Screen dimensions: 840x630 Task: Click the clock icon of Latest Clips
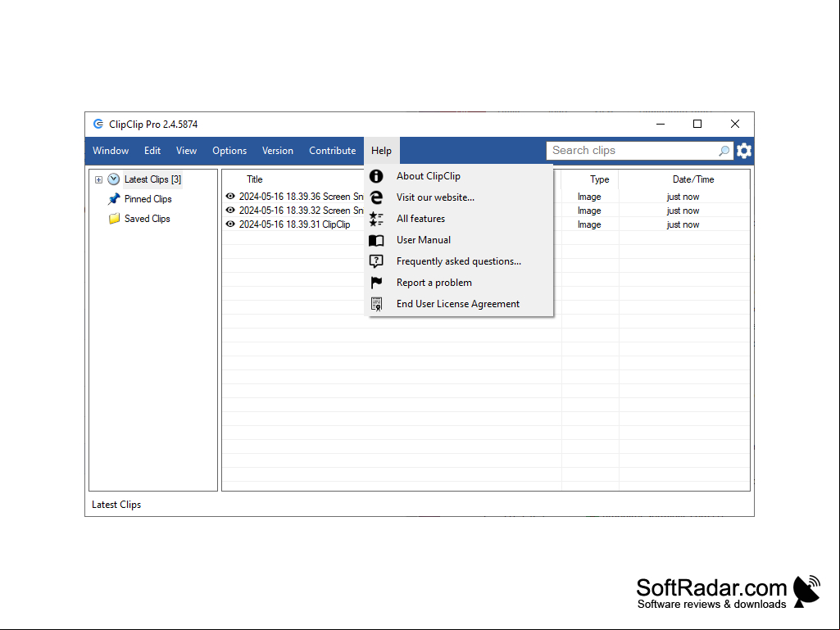point(114,179)
